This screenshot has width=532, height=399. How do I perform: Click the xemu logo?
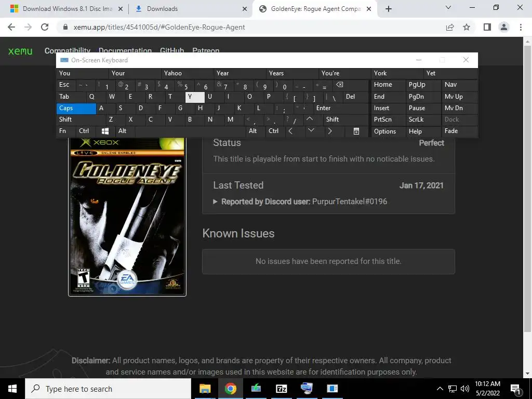[x=20, y=51]
